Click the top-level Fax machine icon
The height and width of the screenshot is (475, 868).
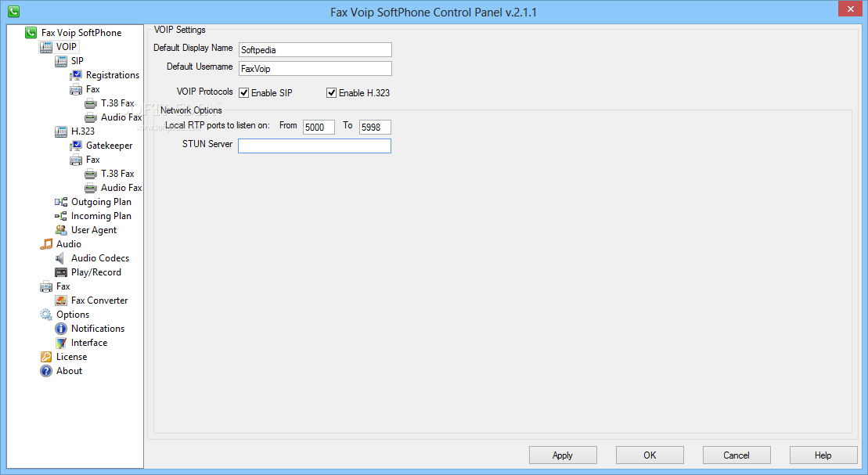pos(46,286)
